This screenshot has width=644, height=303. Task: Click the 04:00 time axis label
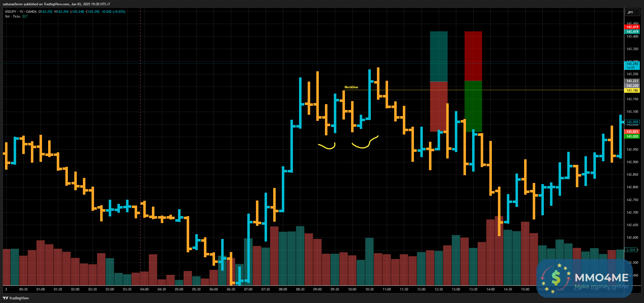144,289
